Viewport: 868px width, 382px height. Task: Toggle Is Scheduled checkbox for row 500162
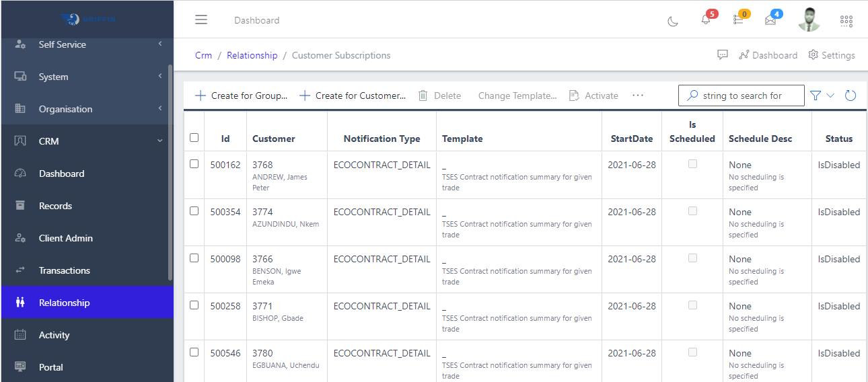[692, 163]
